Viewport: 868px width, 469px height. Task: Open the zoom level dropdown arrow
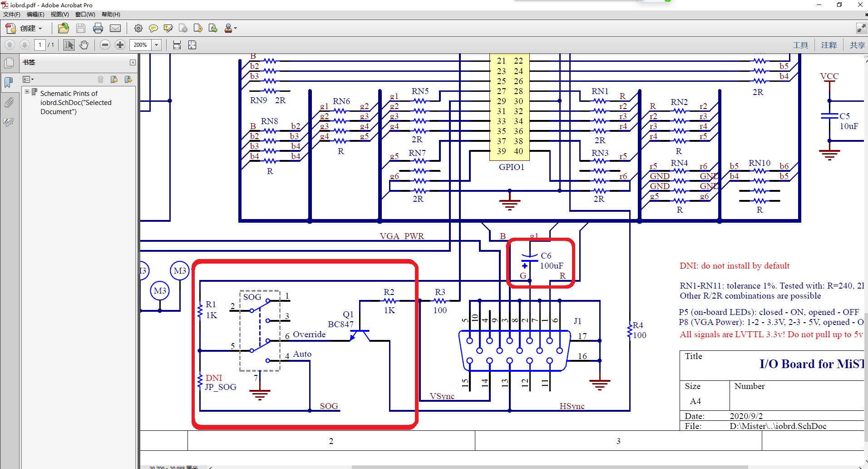157,45
